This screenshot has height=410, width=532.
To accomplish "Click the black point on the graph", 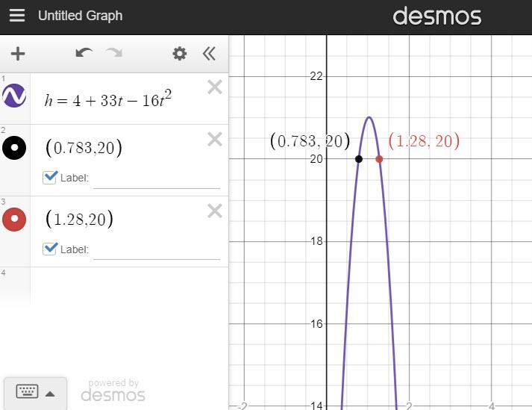I will (359, 159).
